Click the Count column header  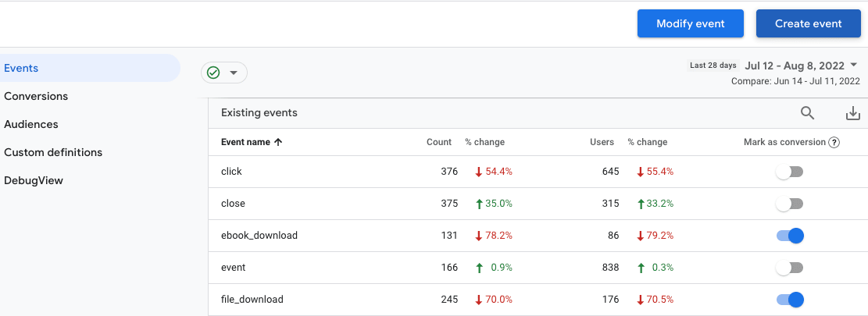pos(439,143)
